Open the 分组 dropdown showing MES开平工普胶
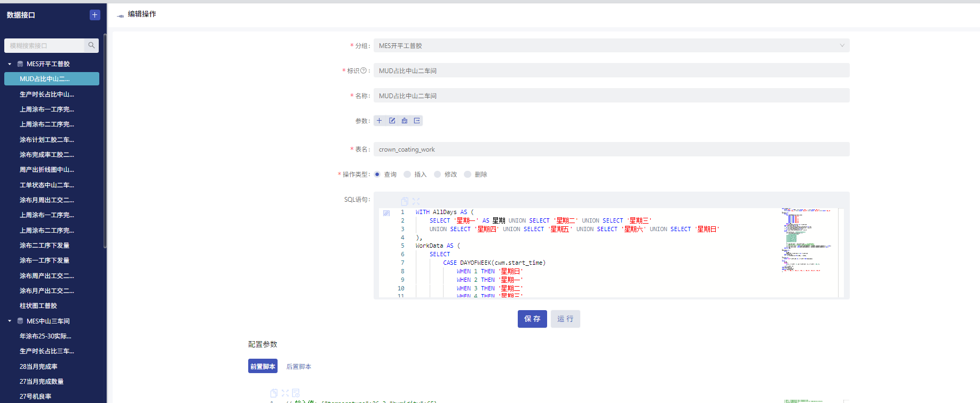Screen dimensions: 980x403 611,45
